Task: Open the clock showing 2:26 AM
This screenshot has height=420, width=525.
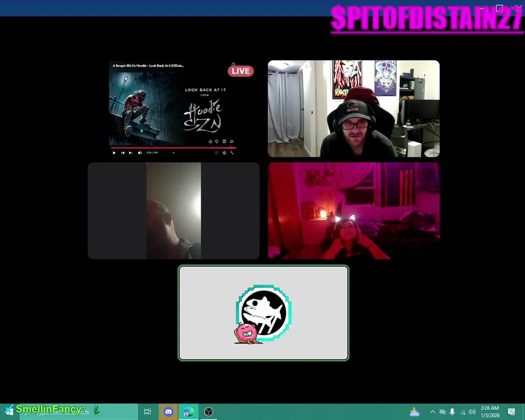Action: point(490,412)
